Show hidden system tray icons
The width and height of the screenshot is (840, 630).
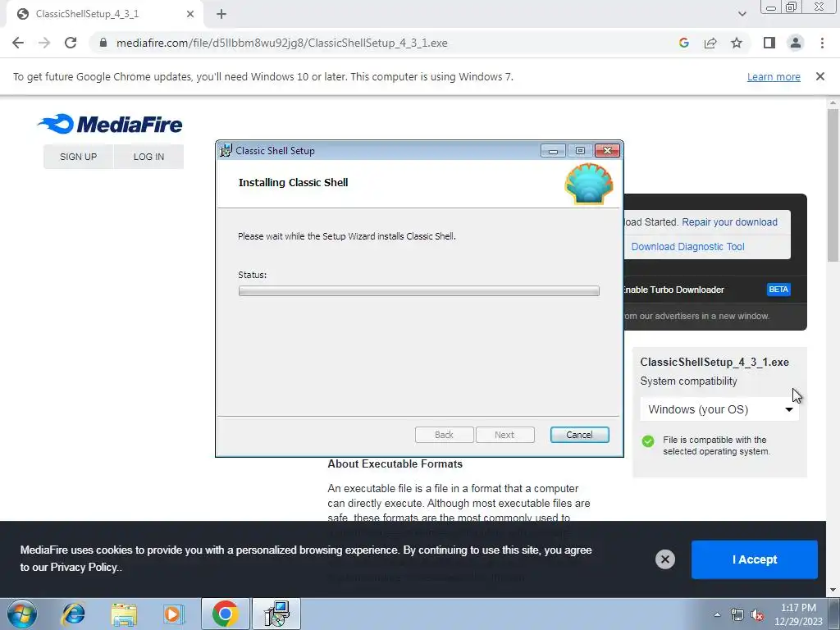pos(717,614)
